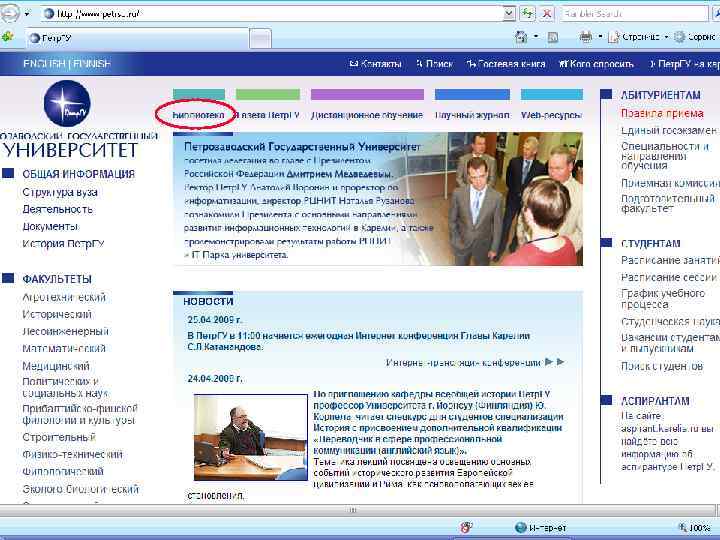Open the Библиотека section

click(198, 115)
